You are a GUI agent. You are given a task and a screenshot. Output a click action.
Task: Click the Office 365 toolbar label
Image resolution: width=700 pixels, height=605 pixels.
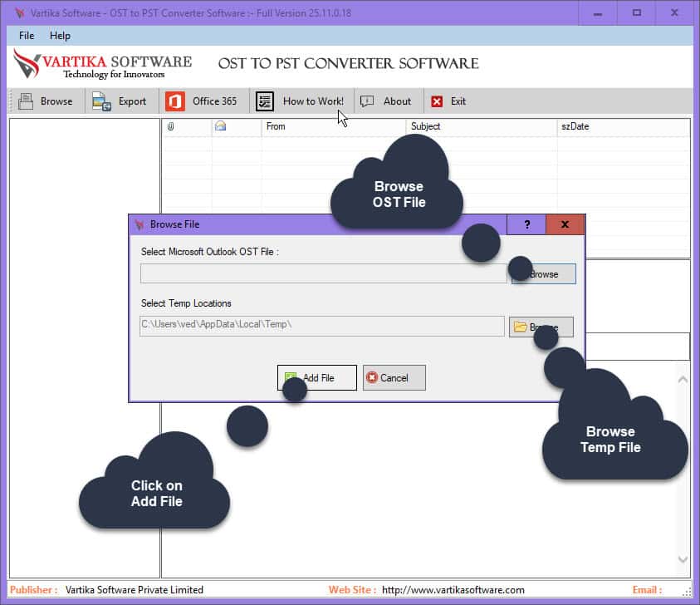(215, 101)
